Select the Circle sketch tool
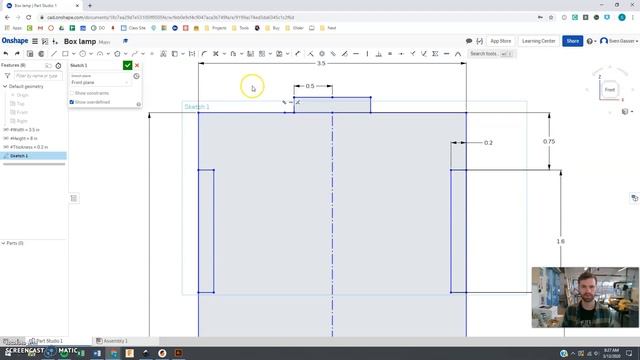 [82, 53]
